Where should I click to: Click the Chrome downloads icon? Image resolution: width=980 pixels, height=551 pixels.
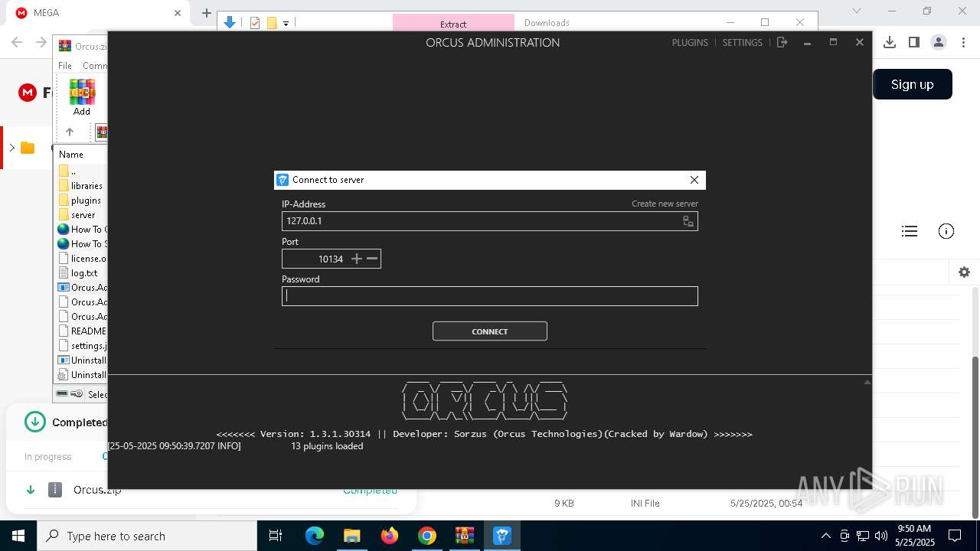click(890, 42)
